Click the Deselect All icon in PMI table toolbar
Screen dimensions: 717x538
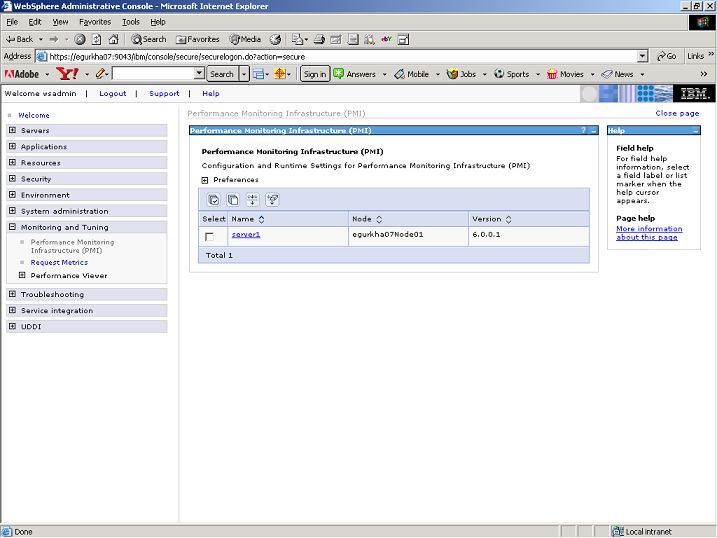pyautogui.click(x=233, y=200)
